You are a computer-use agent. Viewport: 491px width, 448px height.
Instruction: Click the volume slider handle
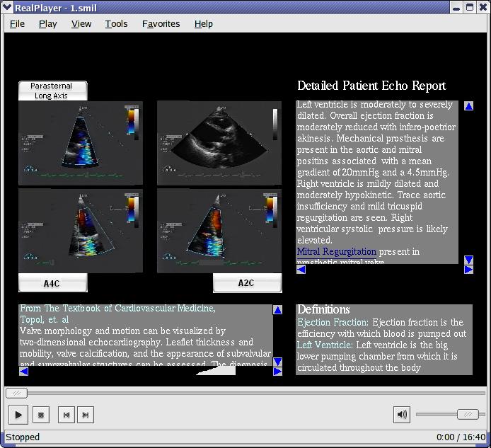point(468,414)
